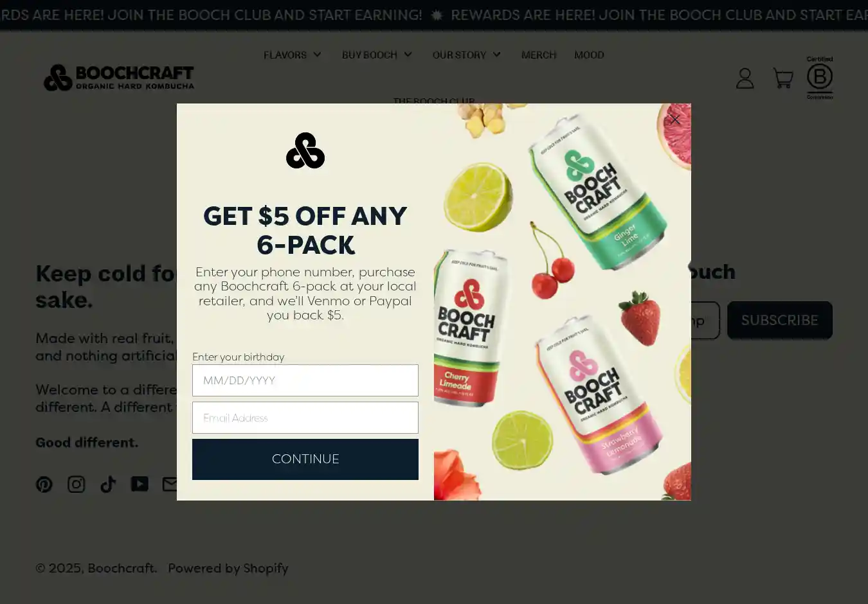The width and height of the screenshot is (868, 604).
Task: Open the shopping cart icon
Action: pos(782,78)
